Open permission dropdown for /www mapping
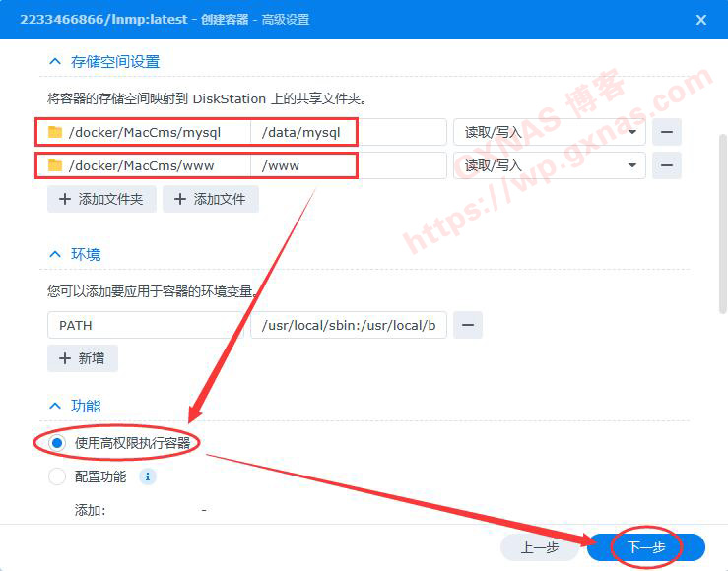 point(549,165)
